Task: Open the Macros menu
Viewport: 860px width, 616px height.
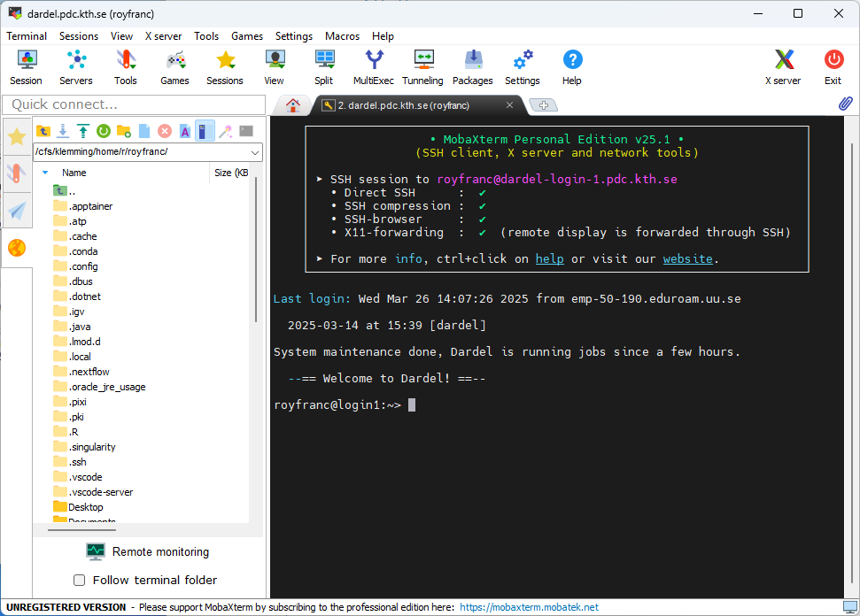Action: coord(342,36)
